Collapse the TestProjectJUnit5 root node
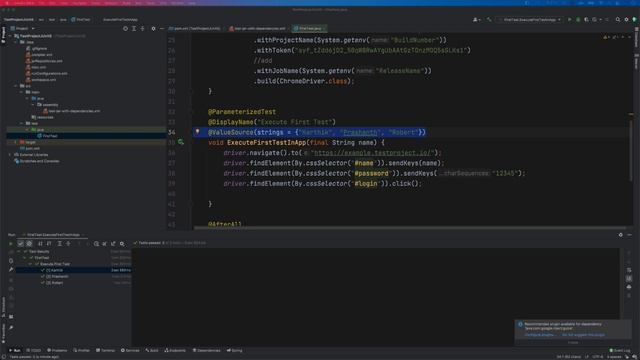This screenshot has height=360, width=640. 10,36
